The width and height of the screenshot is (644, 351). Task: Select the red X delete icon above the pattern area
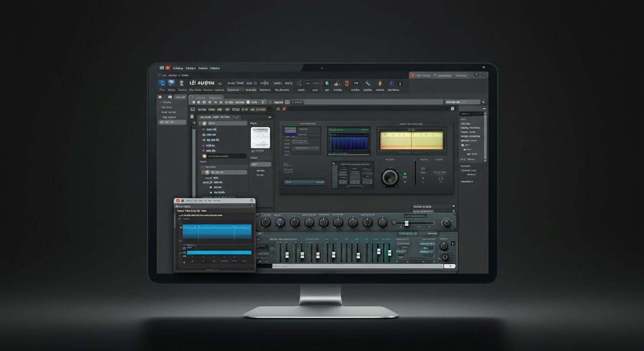coord(284,110)
